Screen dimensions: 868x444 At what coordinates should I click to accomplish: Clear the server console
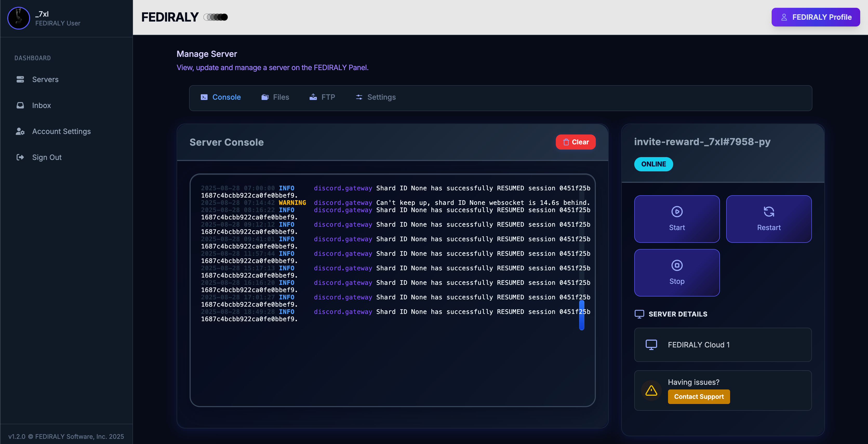tap(576, 142)
